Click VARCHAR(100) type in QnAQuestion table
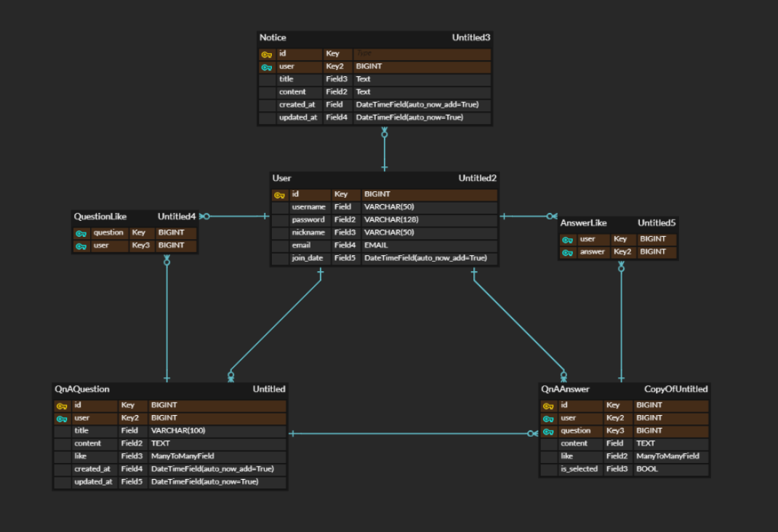Viewport: 778px width, 532px height. [x=178, y=431]
